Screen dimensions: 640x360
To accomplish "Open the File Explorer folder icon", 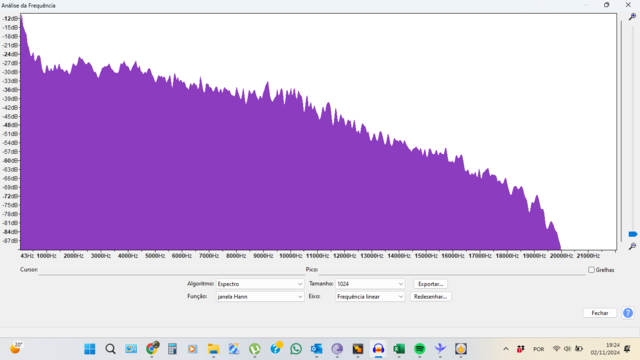I will pos(213,349).
